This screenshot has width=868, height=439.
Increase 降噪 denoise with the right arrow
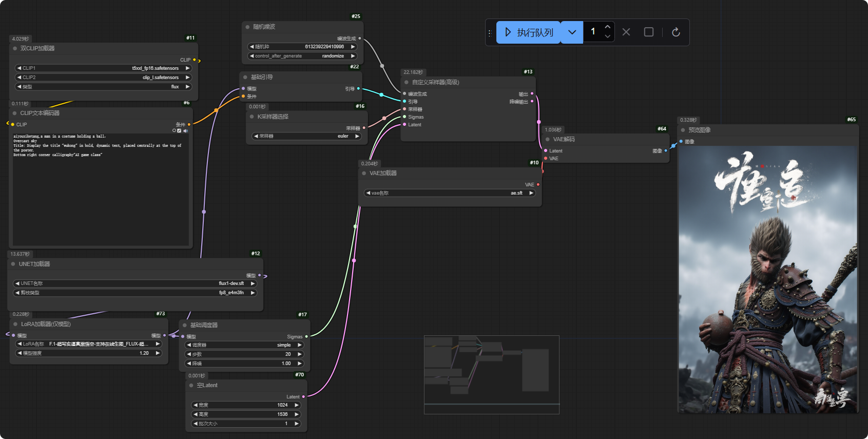pyautogui.click(x=300, y=364)
